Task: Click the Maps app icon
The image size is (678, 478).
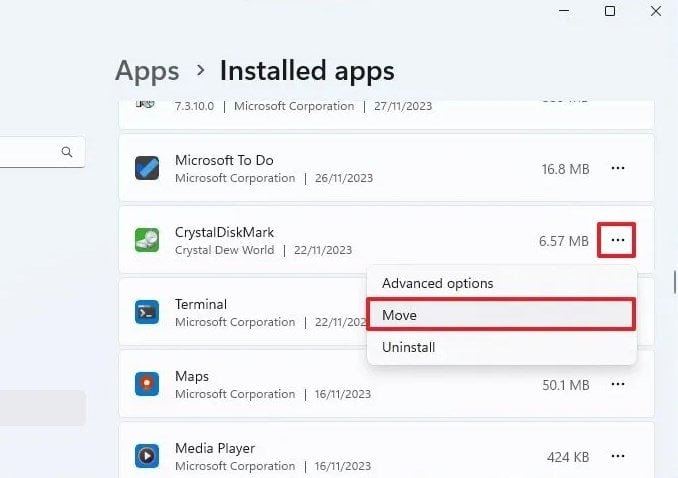Action: [x=147, y=384]
